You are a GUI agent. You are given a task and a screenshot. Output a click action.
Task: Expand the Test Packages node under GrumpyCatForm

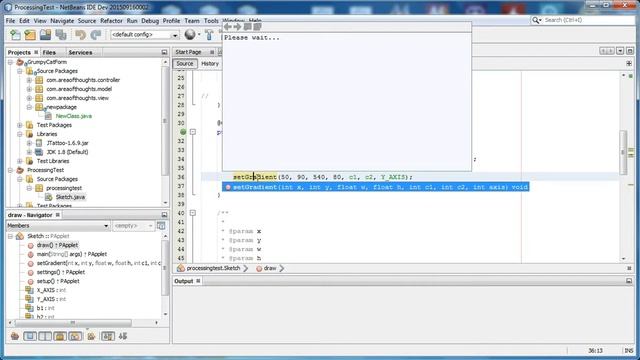[x=20, y=125]
